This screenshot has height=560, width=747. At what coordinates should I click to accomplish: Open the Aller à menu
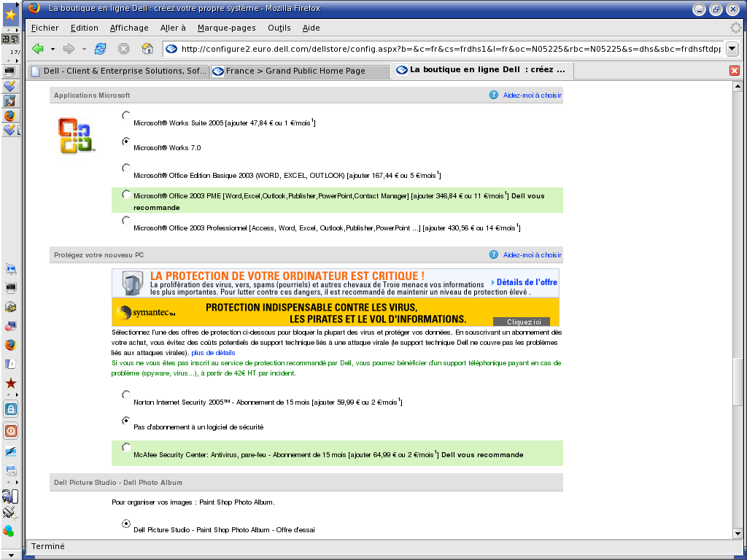[x=173, y=28]
